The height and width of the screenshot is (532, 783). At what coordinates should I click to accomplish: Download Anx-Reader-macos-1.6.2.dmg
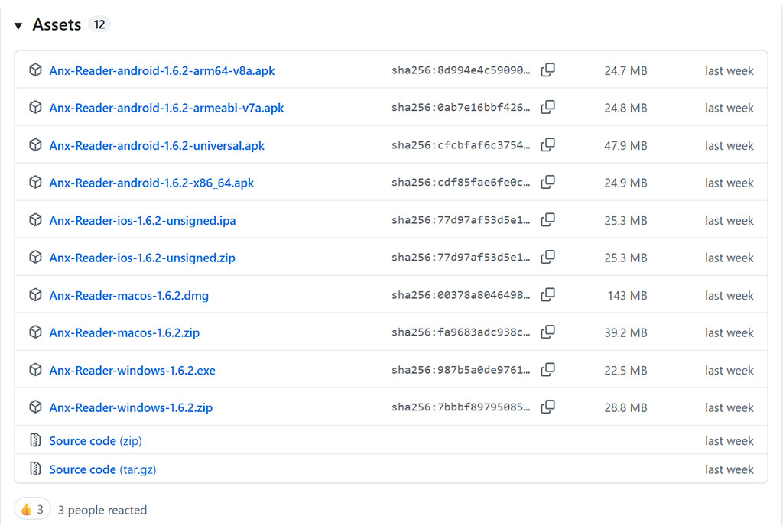point(128,296)
